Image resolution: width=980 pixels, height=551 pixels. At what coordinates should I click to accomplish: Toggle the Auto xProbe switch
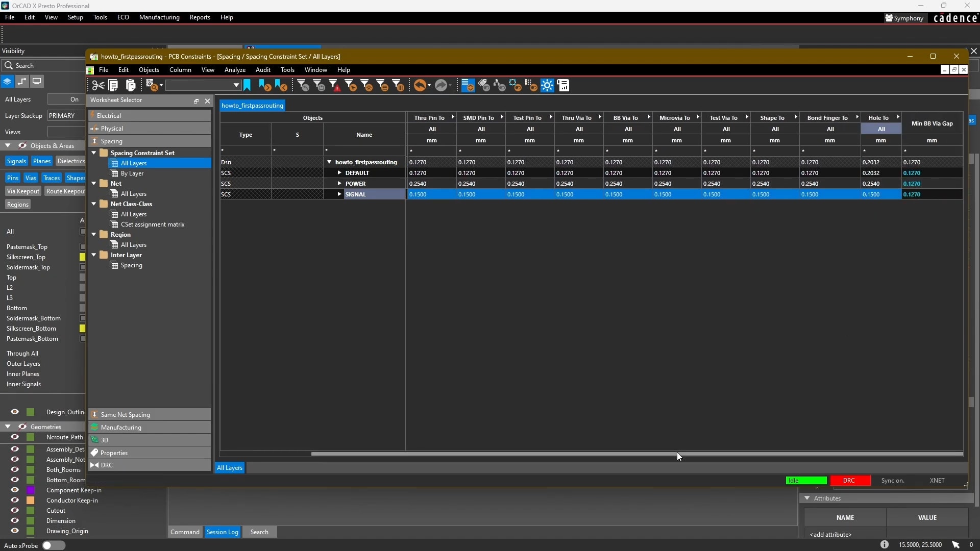pos(54,545)
